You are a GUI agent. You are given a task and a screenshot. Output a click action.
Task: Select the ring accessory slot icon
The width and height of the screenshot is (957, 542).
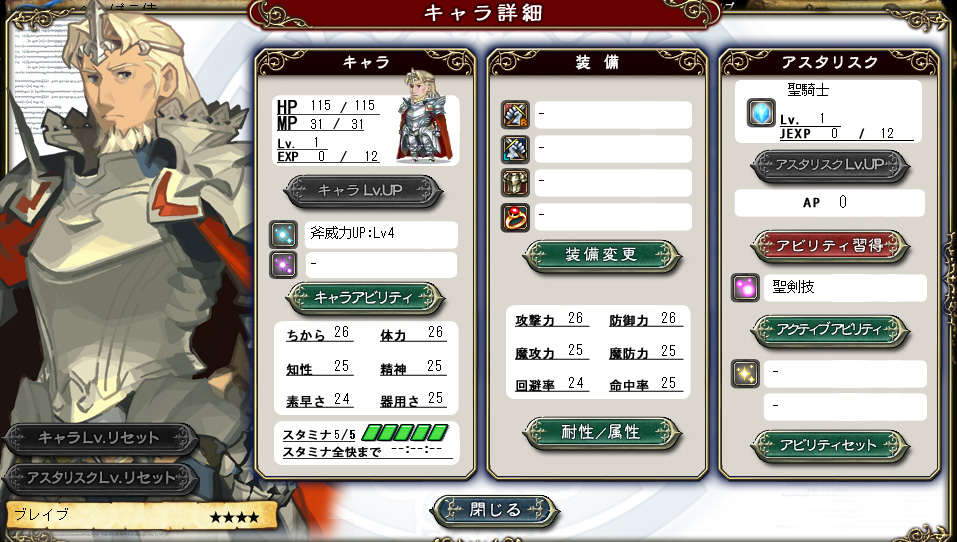(515, 217)
